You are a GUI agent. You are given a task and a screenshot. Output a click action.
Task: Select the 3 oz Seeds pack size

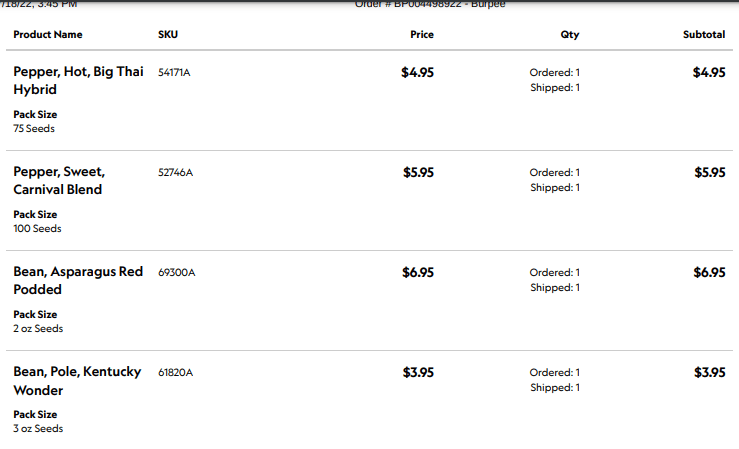tap(38, 429)
